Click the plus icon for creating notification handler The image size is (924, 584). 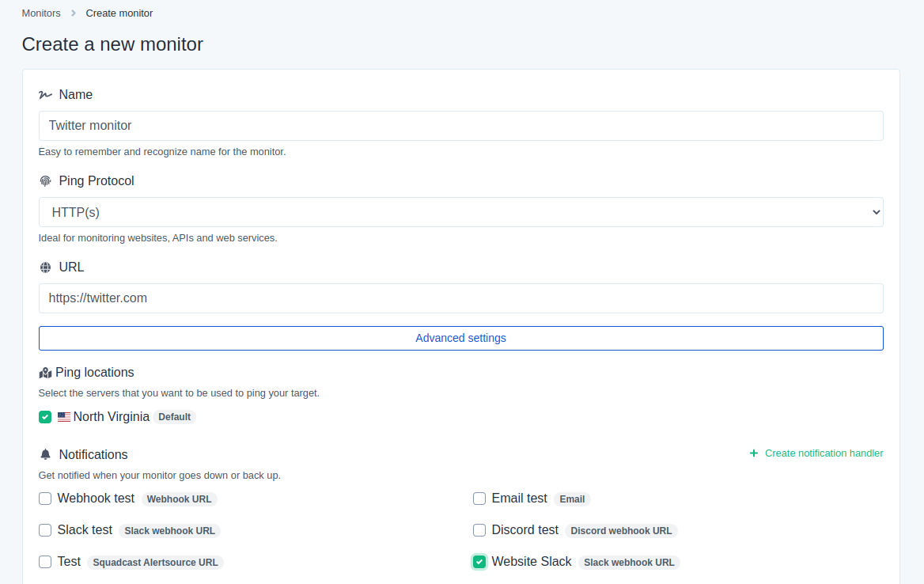coord(753,453)
